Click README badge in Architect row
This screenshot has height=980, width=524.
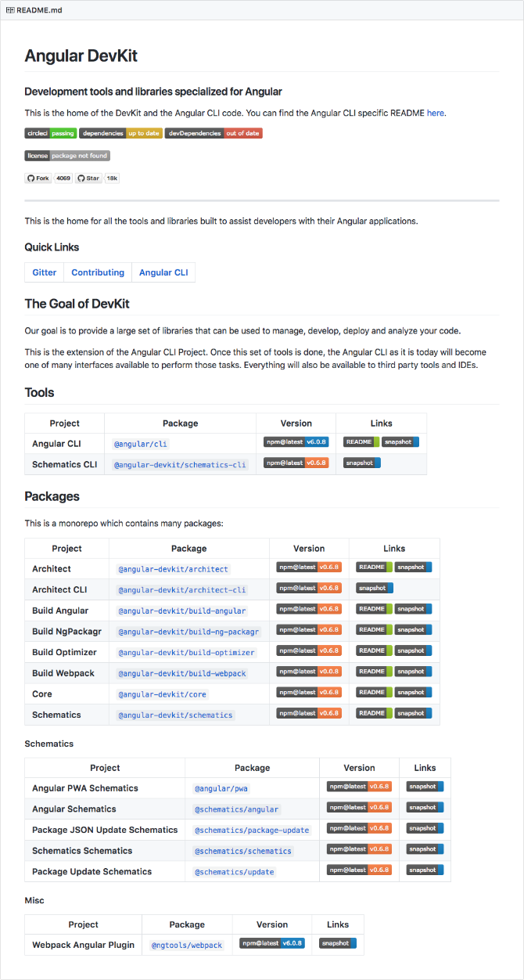pos(374,567)
